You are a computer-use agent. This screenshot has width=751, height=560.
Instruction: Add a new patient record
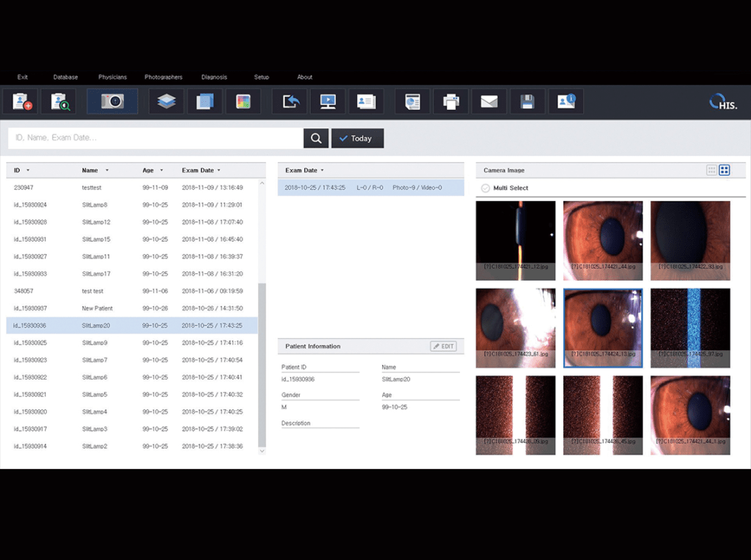tap(23, 101)
